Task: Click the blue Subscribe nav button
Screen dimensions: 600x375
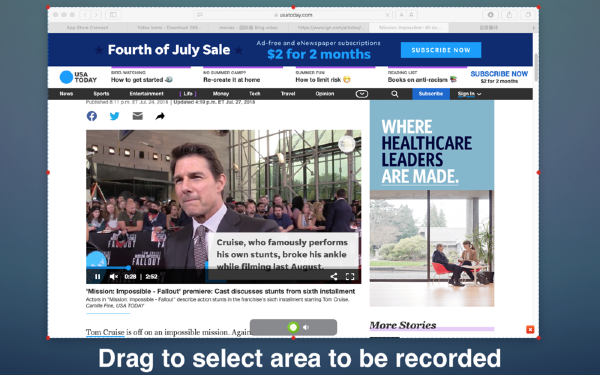Action: 431,94
